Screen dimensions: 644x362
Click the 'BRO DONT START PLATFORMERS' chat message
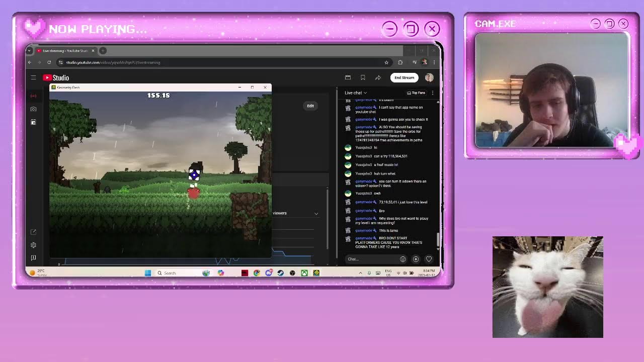pyautogui.click(x=388, y=243)
